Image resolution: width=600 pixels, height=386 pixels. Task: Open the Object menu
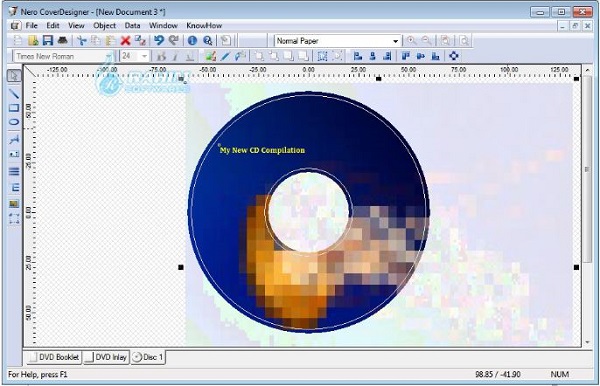(104, 26)
